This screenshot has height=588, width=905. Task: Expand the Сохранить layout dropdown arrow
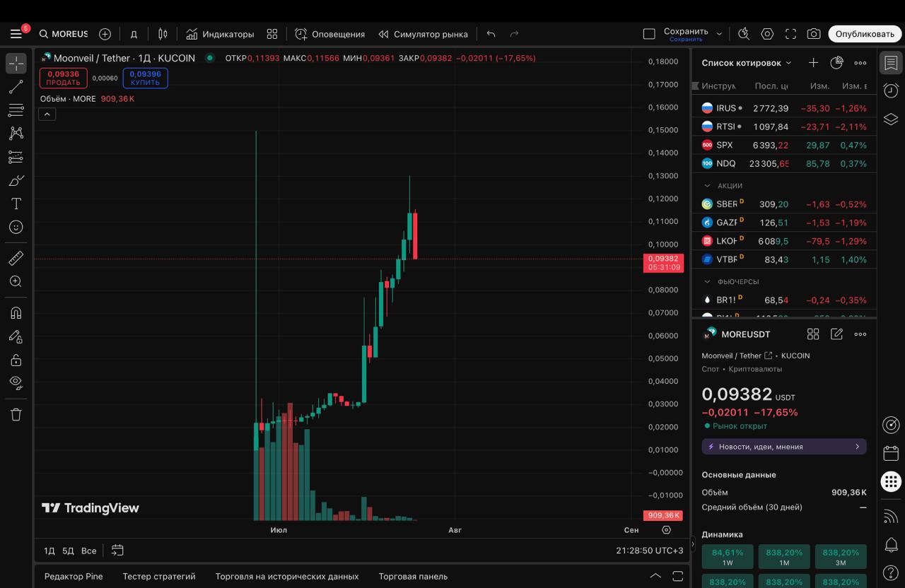click(x=719, y=34)
